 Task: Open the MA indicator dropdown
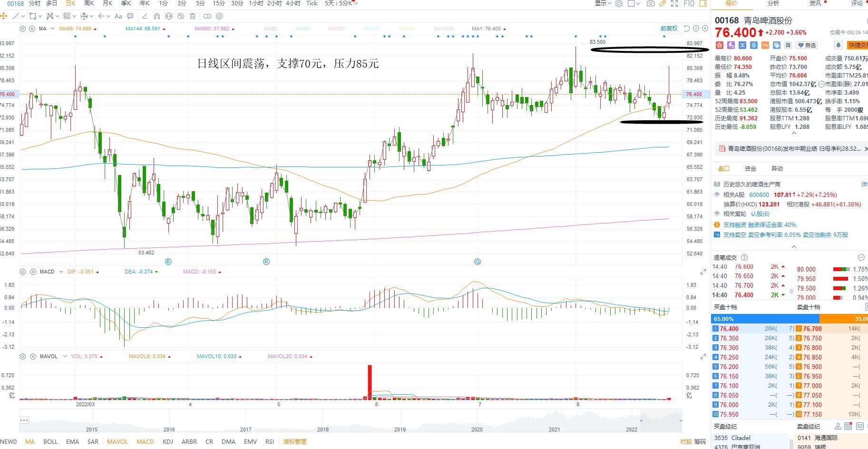pyautogui.click(x=52, y=29)
